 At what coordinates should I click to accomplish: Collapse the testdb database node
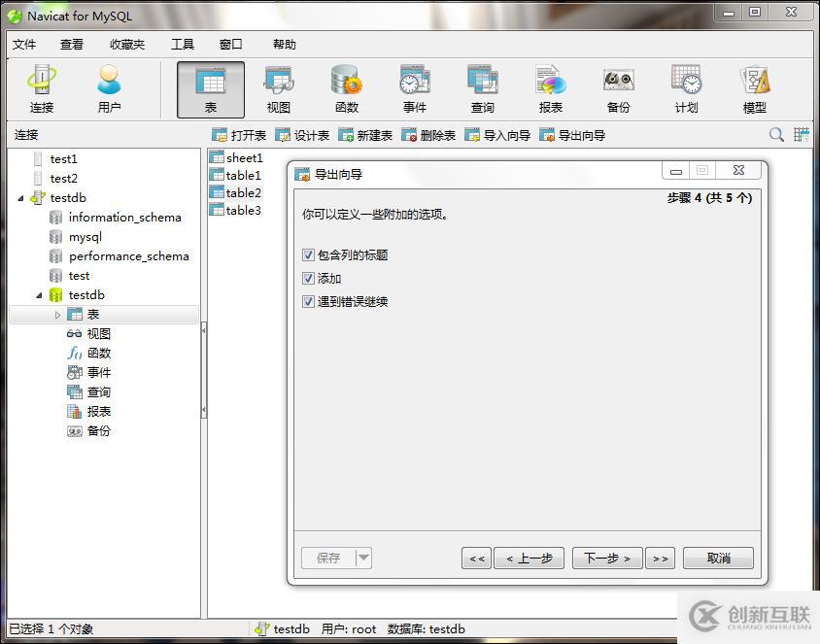click(x=39, y=295)
